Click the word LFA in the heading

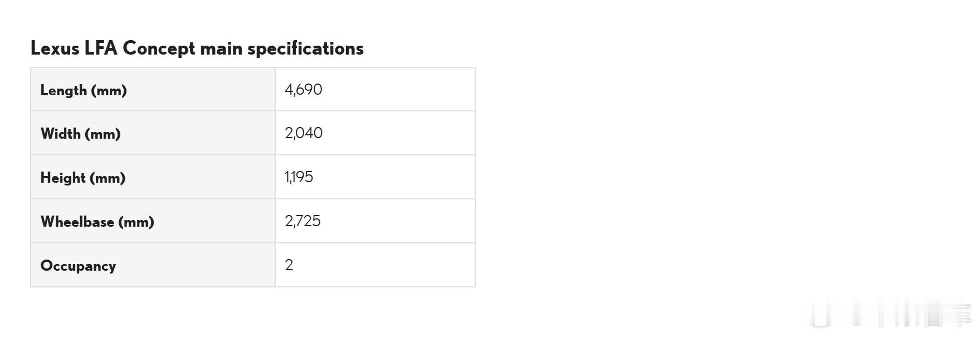tap(101, 48)
